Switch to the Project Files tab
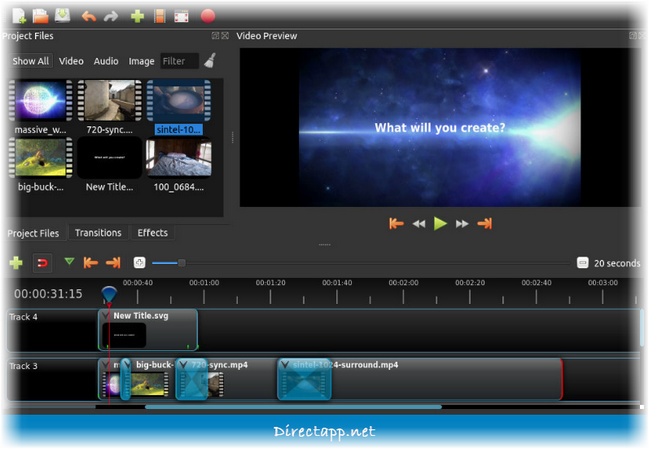The image size is (649, 449). point(33,233)
